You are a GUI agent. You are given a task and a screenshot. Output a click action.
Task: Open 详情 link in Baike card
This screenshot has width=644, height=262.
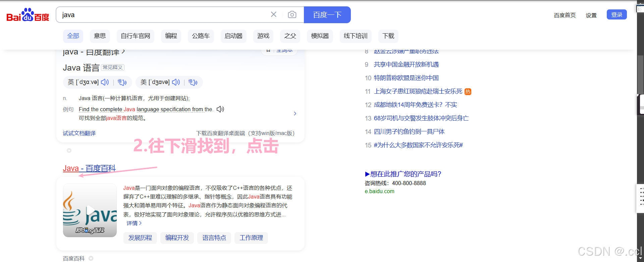(x=134, y=223)
